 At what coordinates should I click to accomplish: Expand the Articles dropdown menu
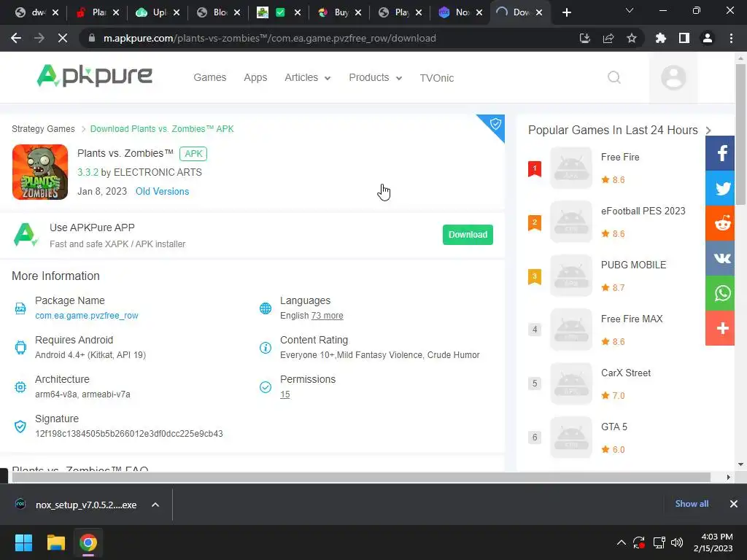point(308,77)
